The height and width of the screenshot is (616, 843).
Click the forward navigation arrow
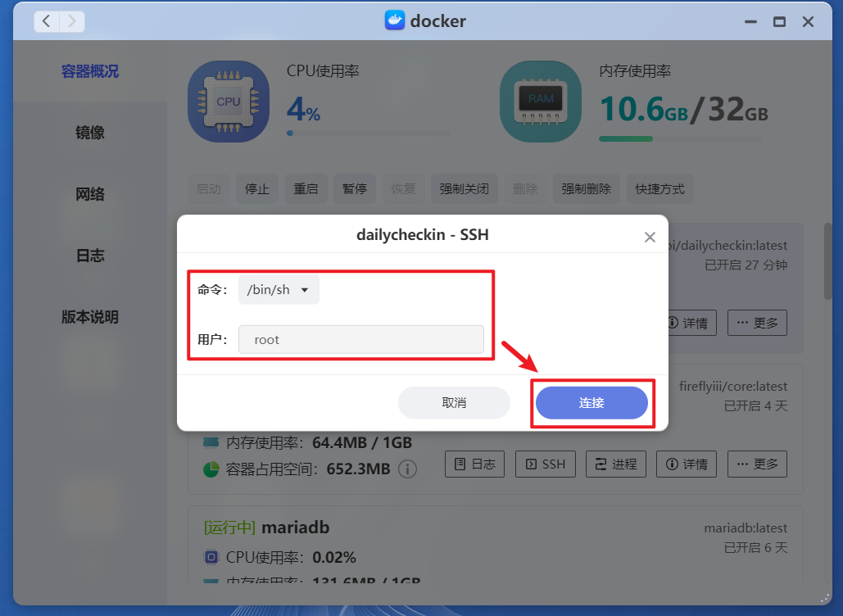coord(72,21)
